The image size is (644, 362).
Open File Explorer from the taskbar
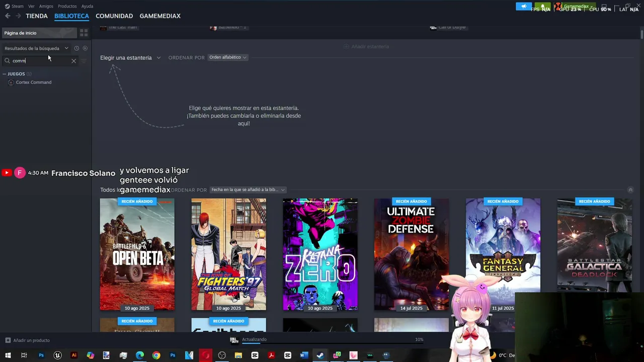pyautogui.click(x=238, y=355)
